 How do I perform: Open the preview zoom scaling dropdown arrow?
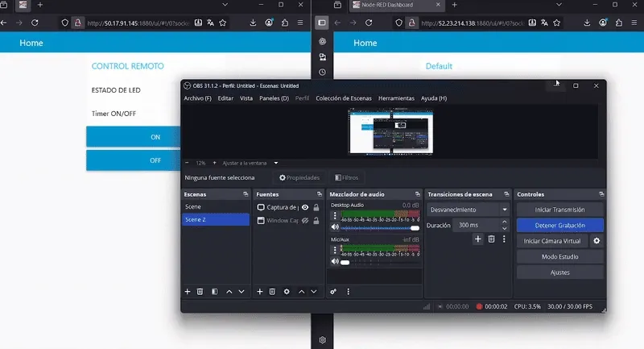[275, 163]
